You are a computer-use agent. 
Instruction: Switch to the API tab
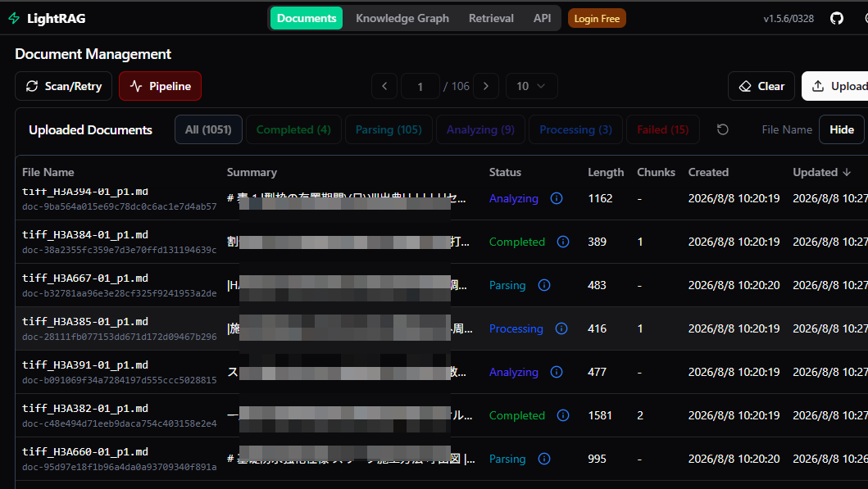(542, 18)
